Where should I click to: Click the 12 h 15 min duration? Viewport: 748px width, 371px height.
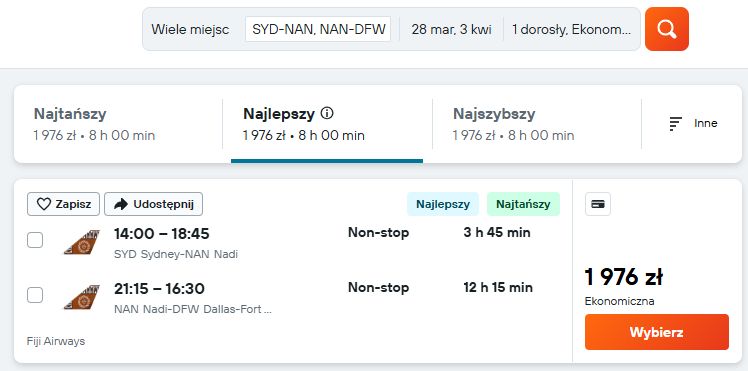click(x=498, y=288)
